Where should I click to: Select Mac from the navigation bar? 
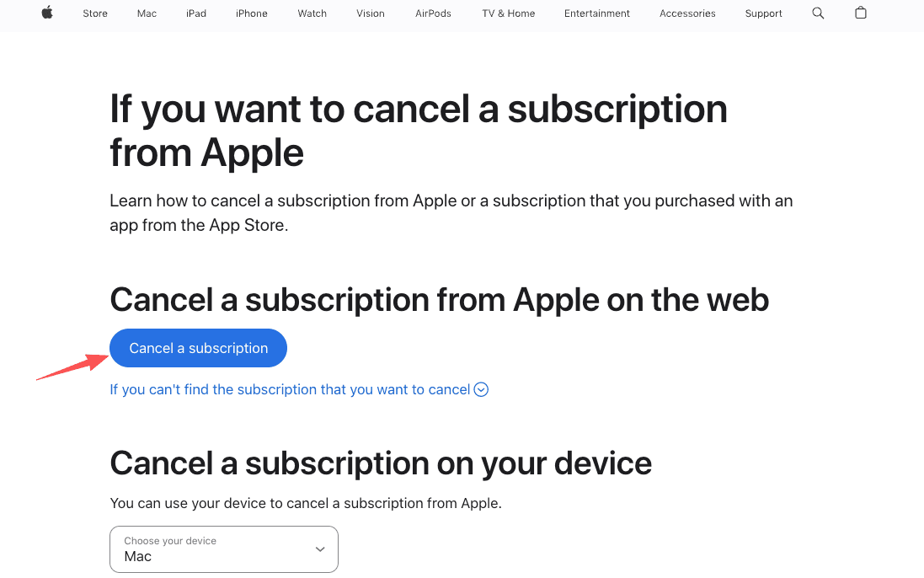pyautogui.click(x=147, y=13)
